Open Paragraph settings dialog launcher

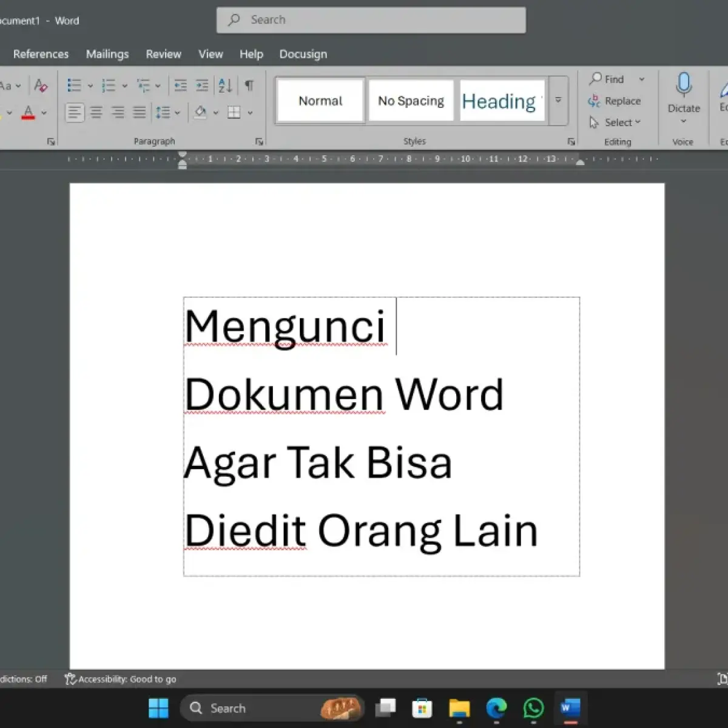point(260,142)
